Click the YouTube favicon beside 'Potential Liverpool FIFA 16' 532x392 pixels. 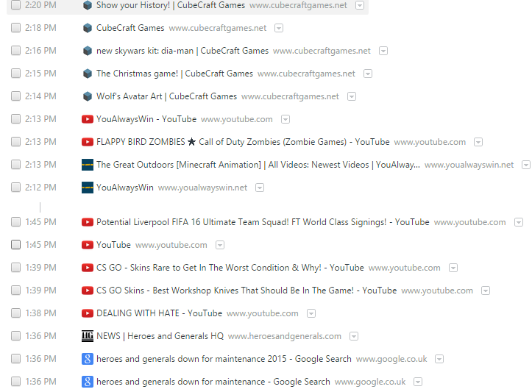coord(88,222)
